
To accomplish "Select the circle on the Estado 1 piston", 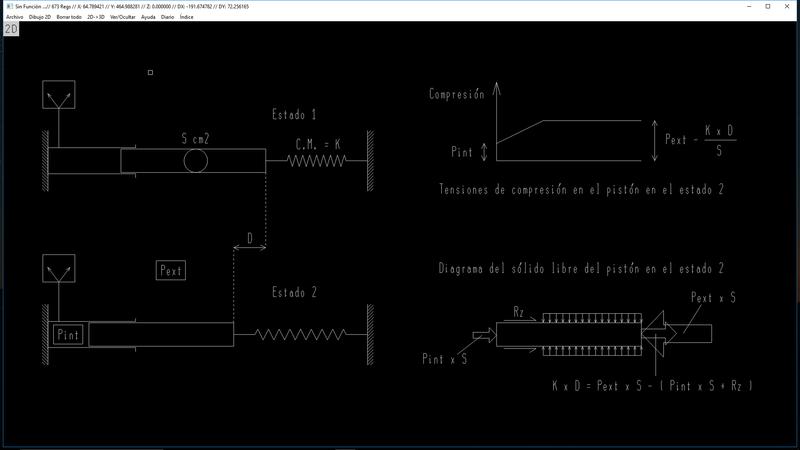I will point(195,160).
